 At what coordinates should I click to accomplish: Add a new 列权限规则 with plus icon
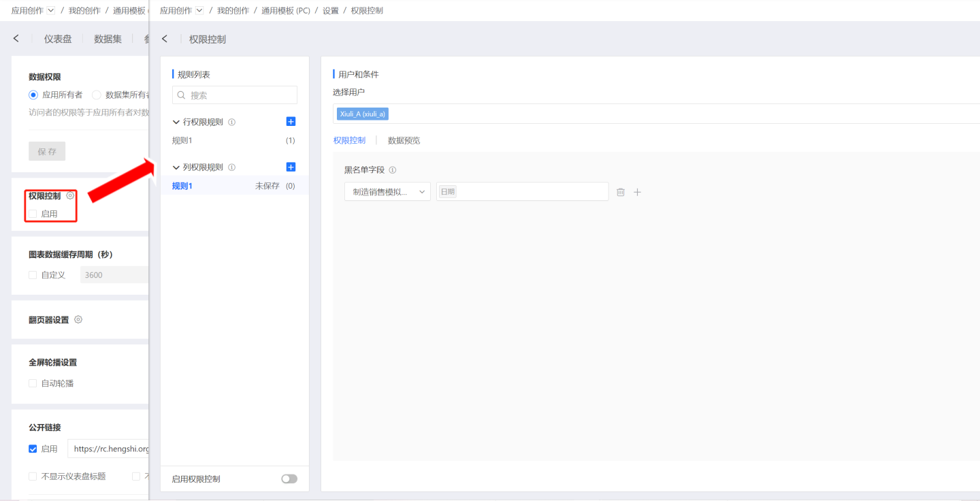(x=291, y=167)
